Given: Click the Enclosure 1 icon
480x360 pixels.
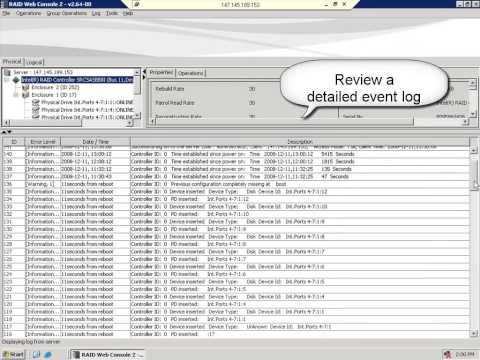Looking at the screenshot, I should pyautogui.click(x=26, y=95).
